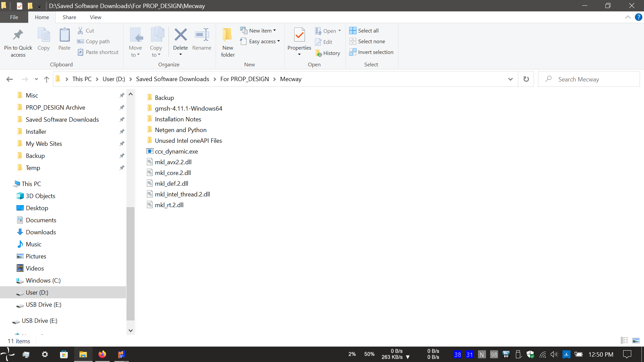Select the ccx_dynamic.exe file

(x=172, y=151)
